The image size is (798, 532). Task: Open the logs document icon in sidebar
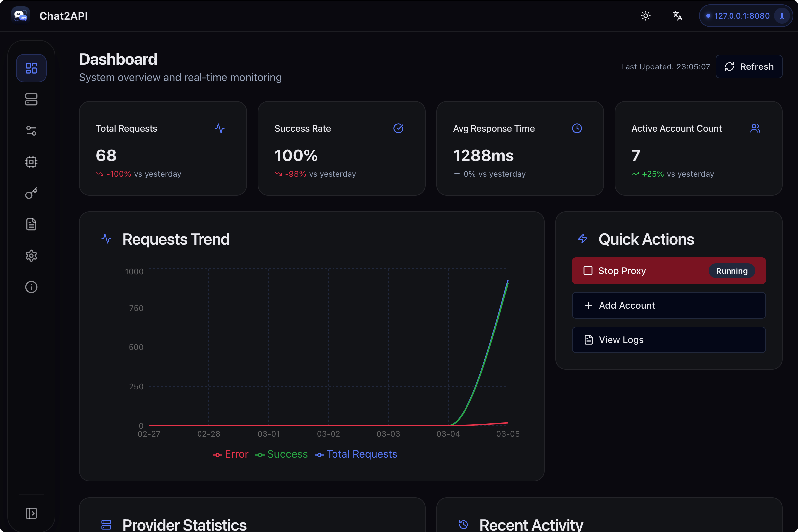pyautogui.click(x=31, y=224)
